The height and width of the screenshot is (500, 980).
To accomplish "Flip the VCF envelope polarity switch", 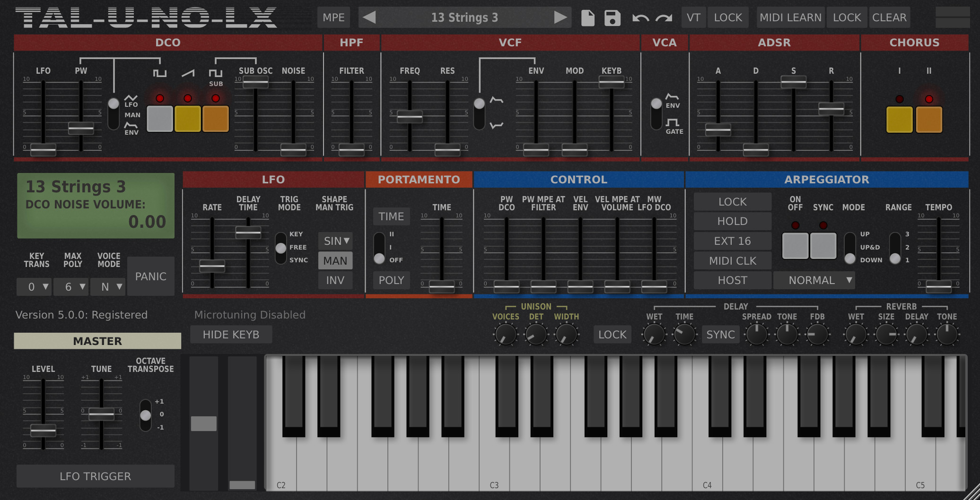I will tap(479, 113).
